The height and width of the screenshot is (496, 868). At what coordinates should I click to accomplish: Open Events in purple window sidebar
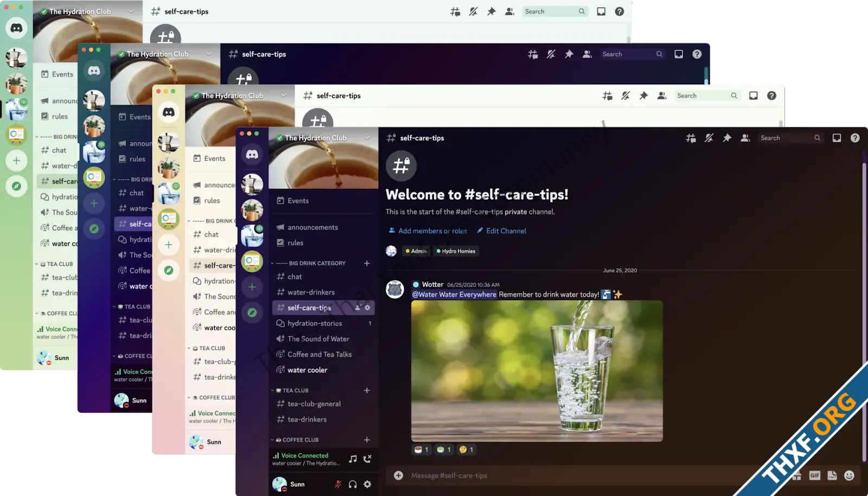click(x=134, y=117)
